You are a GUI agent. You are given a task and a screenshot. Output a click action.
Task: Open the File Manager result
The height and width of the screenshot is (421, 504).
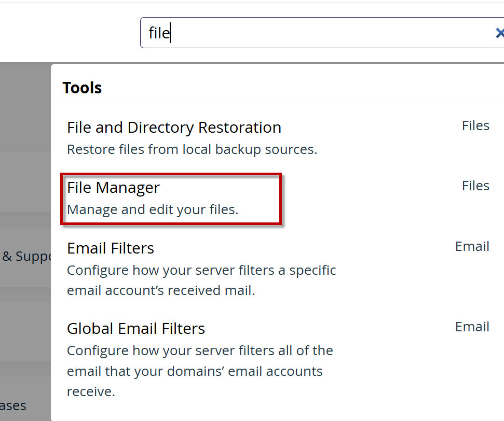click(113, 188)
